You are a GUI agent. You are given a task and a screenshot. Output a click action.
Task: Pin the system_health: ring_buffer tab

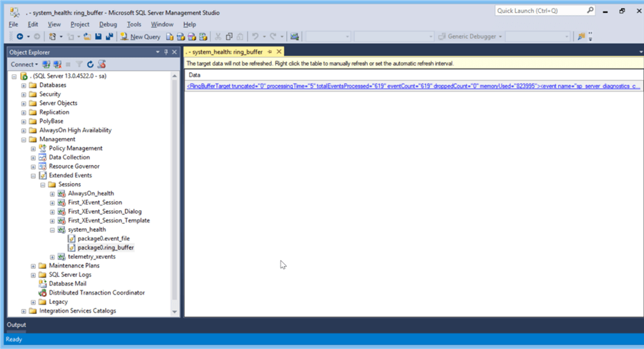click(270, 51)
